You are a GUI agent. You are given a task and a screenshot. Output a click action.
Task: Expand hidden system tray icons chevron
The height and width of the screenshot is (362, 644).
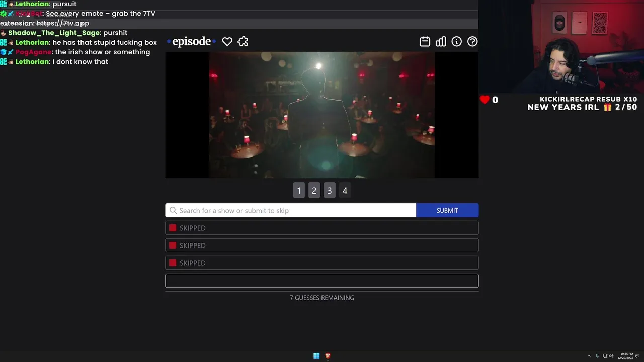[x=589, y=356]
